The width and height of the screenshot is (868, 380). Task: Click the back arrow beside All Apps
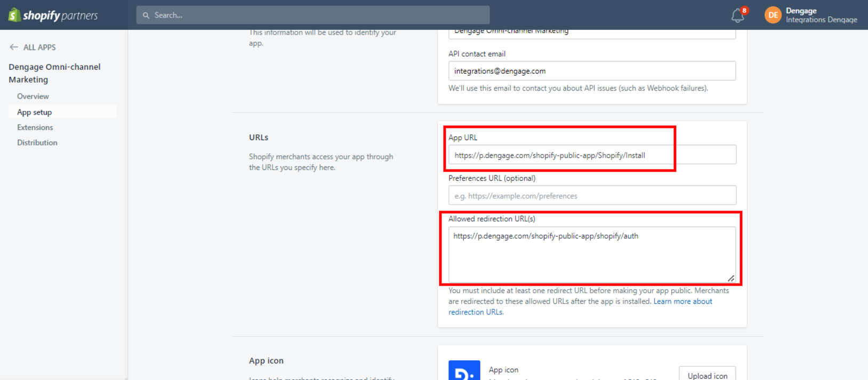pos(14,47)
